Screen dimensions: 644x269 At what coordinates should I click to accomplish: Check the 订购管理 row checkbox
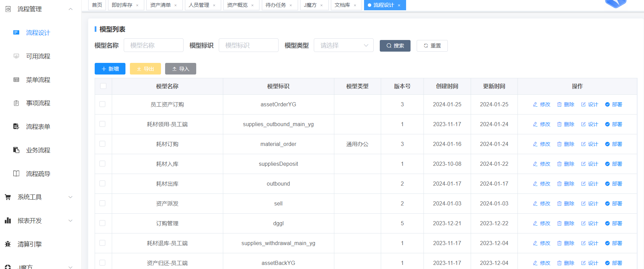tap(102, 223)
